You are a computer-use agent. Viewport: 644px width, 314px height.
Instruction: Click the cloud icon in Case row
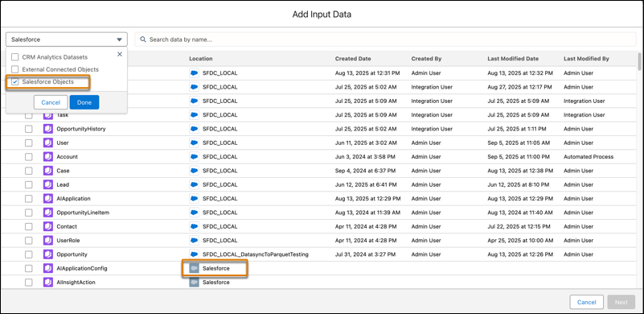[x=194, y=171]
